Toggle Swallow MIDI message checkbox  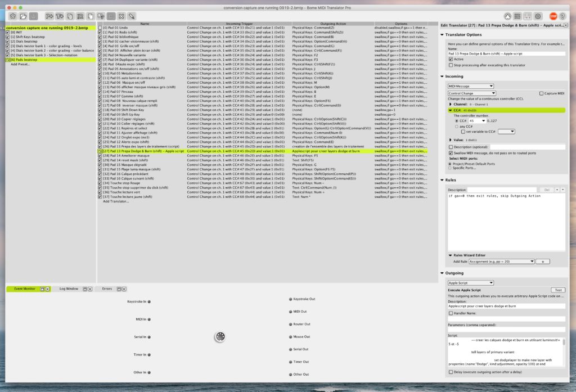coord(451,153)
